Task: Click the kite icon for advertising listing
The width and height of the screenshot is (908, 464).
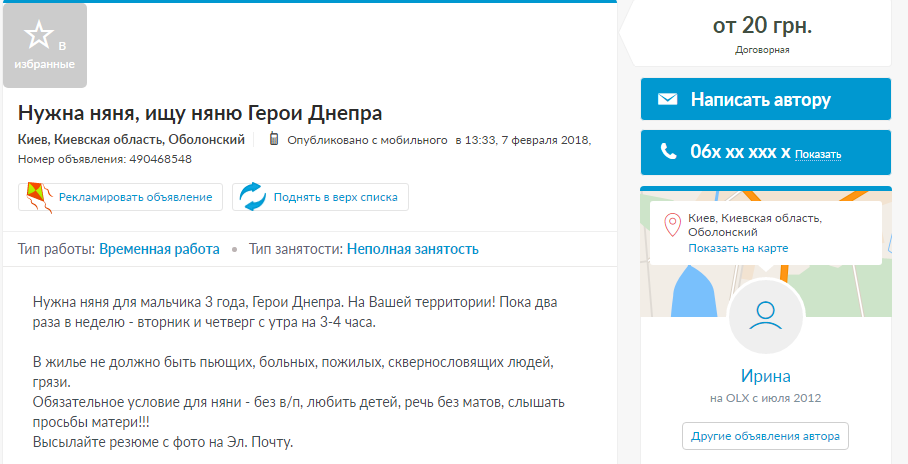Action: 39,197
